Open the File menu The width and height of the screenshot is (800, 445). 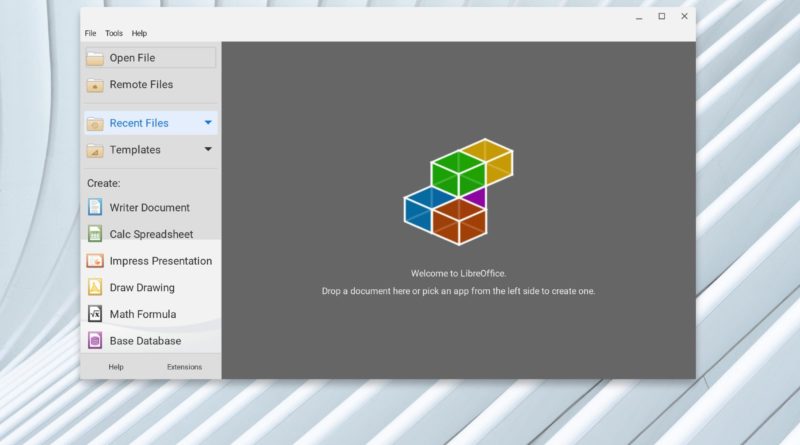pyautogui.click(x=90, y=33)
